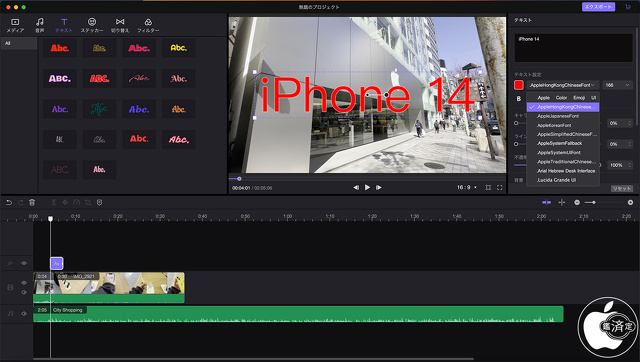
Task: Open the cart icon in title bar
Action: (628, 7)
